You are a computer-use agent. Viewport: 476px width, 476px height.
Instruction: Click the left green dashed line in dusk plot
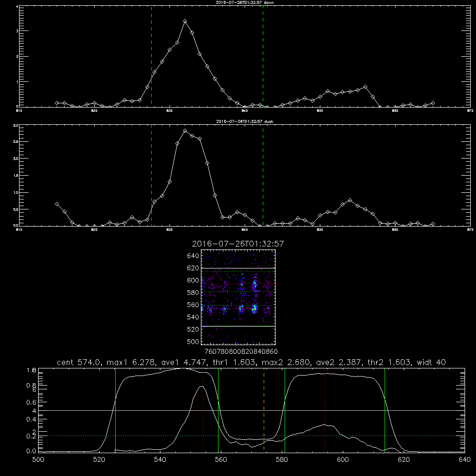[x=151, y=175]
